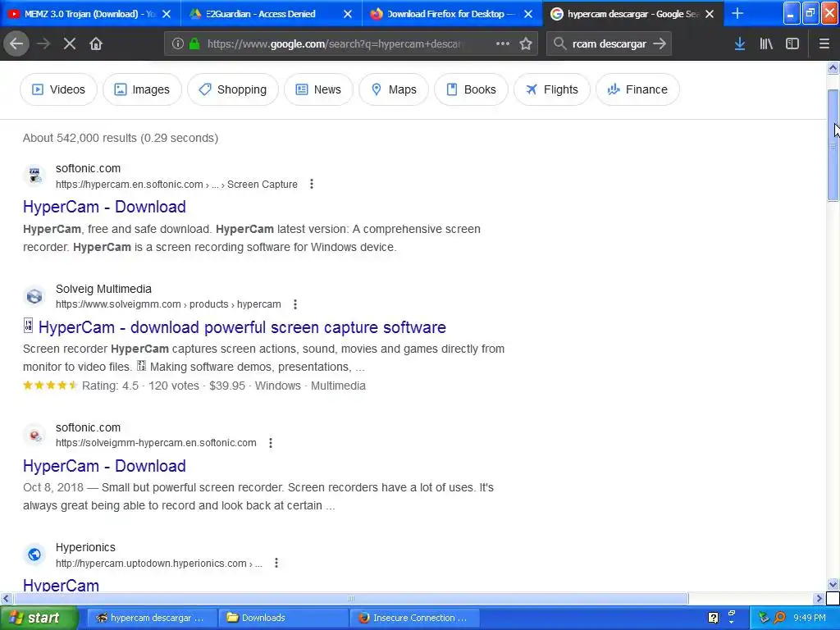
Task: Close the hypercam descargar Google tab
Action: [710, 14]
